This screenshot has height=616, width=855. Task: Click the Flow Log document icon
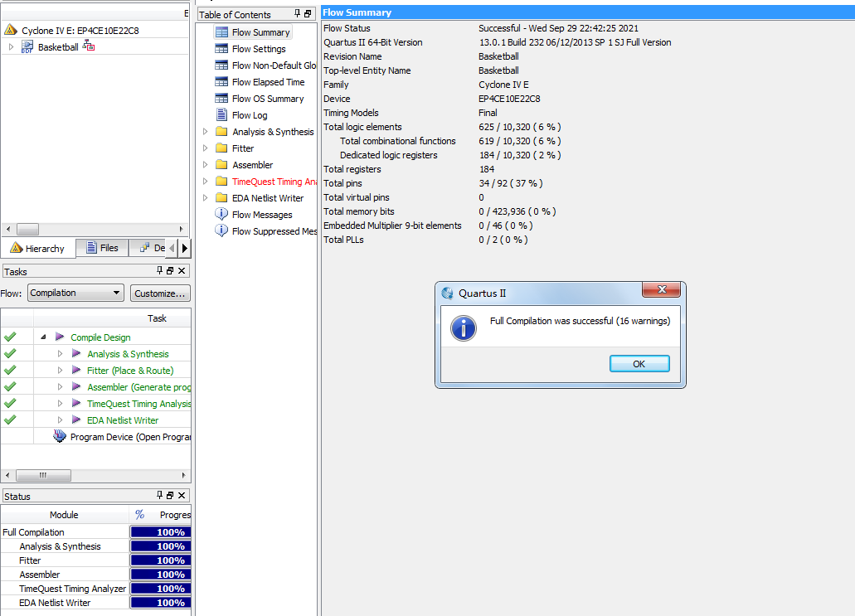221,115
